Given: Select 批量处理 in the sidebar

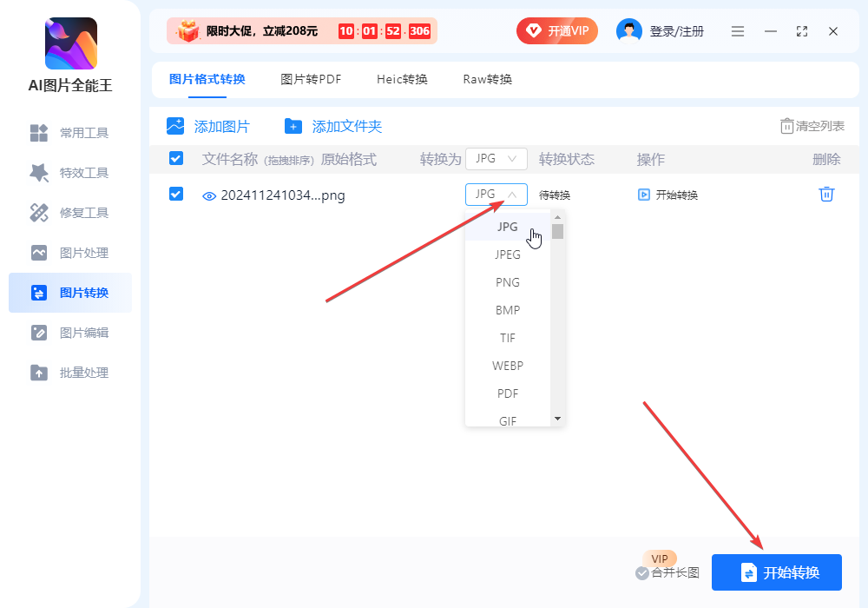Looking at the screenshot, I should click(69, 372).
